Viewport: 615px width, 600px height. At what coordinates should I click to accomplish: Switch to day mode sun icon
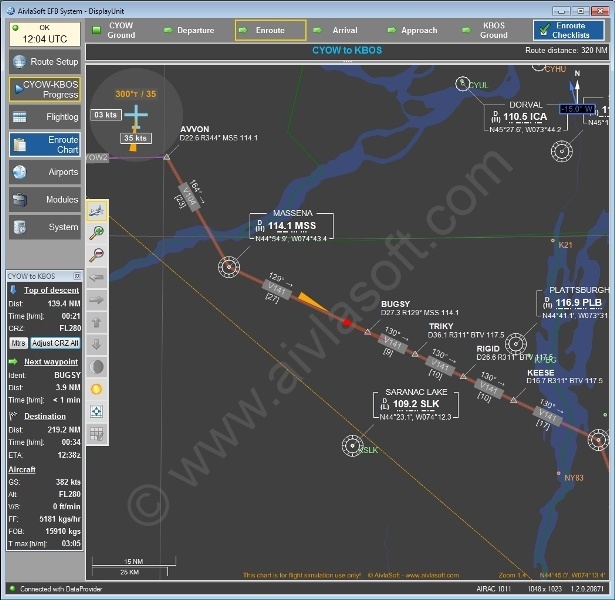click(x=96, y=389)
